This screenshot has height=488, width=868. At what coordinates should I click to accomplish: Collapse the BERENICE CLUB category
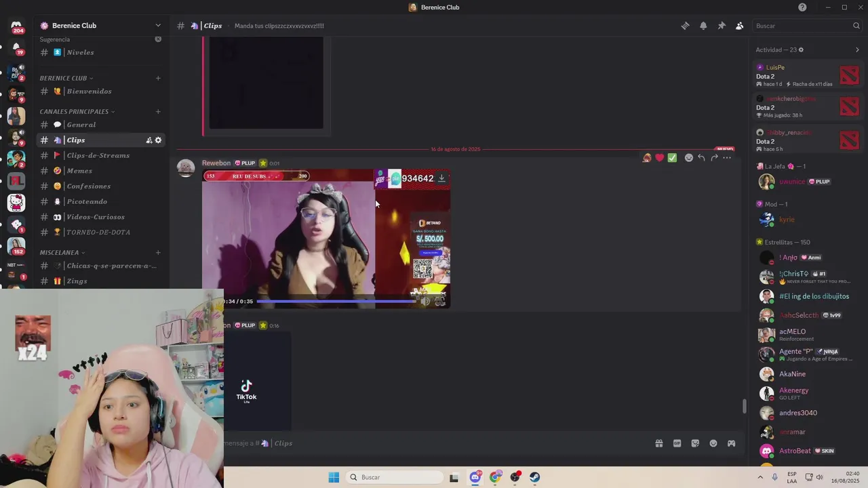coord(66,78)
